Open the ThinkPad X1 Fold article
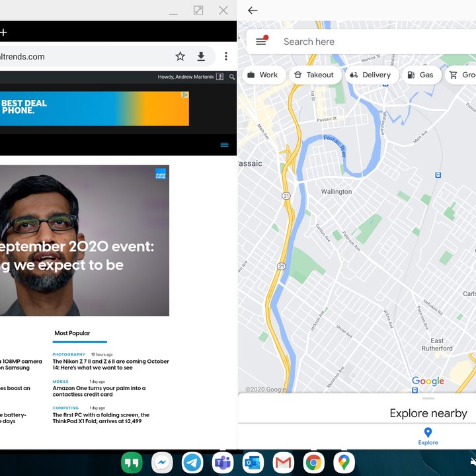The width and height of the screenshot is (476, 476). point(100,418)
